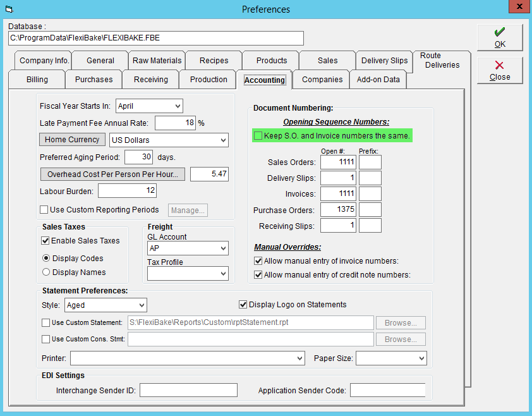Click the Receiving Slips Prefix field
Viewport: 532px width, 416px height.
[370, 226]
